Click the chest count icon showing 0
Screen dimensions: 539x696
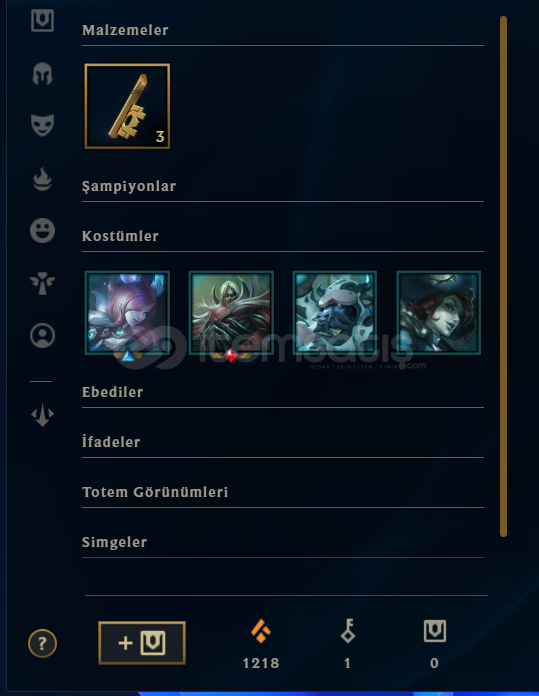coord(435,631)
